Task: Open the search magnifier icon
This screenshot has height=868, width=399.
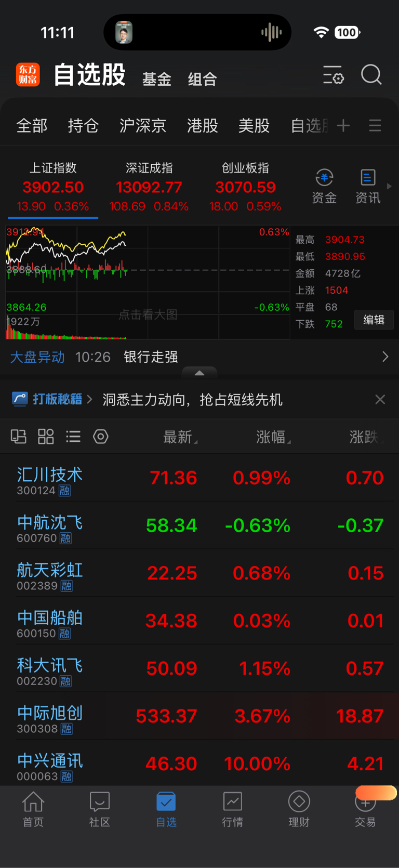Action: click(371, 75)
